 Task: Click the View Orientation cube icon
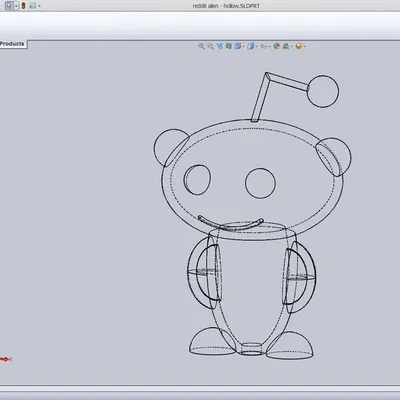(x=237, y=46)
